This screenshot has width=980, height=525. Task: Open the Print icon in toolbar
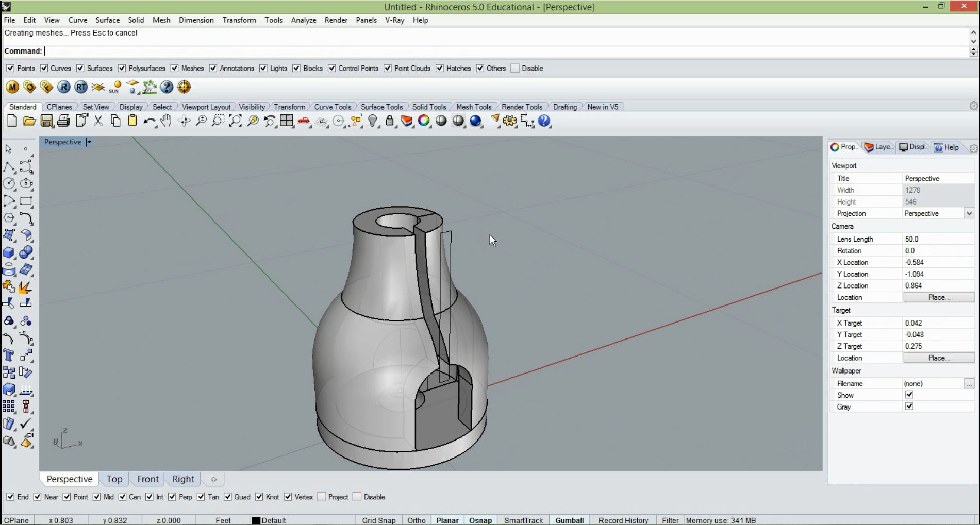point(63,121)
